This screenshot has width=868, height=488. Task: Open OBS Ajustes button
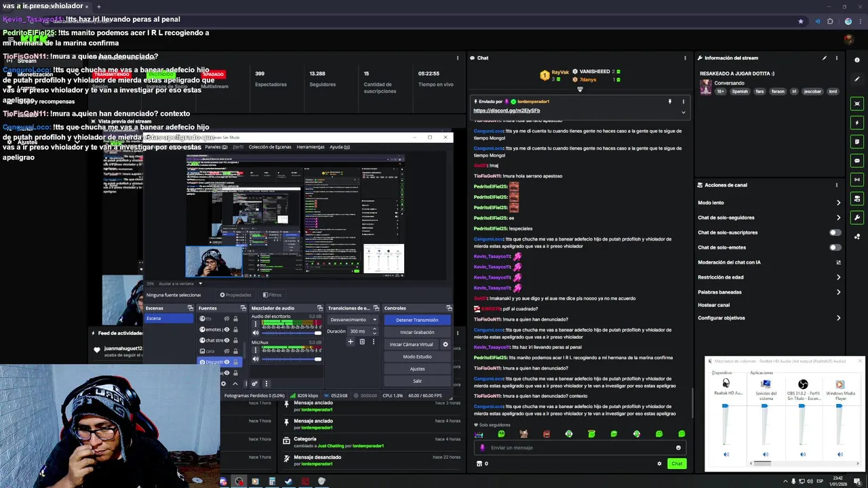(x=417, y=369)
